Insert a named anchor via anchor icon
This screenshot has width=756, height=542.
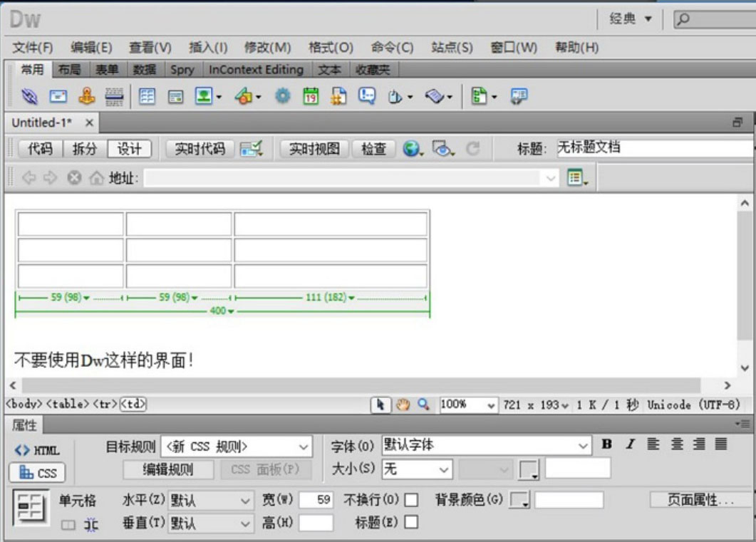tap(86, 96)
